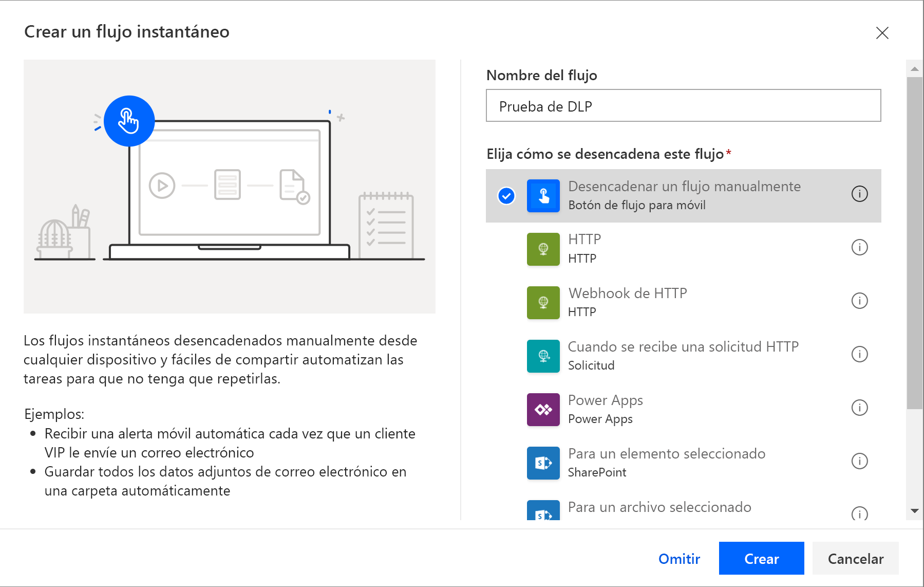The width and height of the screenshot is (924, 587).
Task: Click the Webhook de HTTP icon
Action: pyautogui.click(x=542, y=303)
